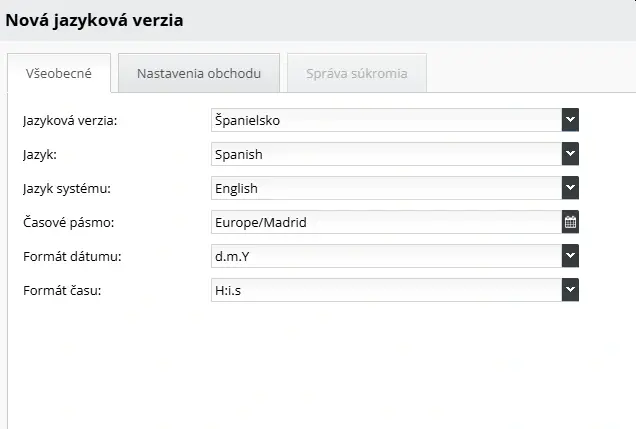This screenshot has width=636, height=429.
Task: Click the Časové pásmo label
Action: [x=66, y=223]
